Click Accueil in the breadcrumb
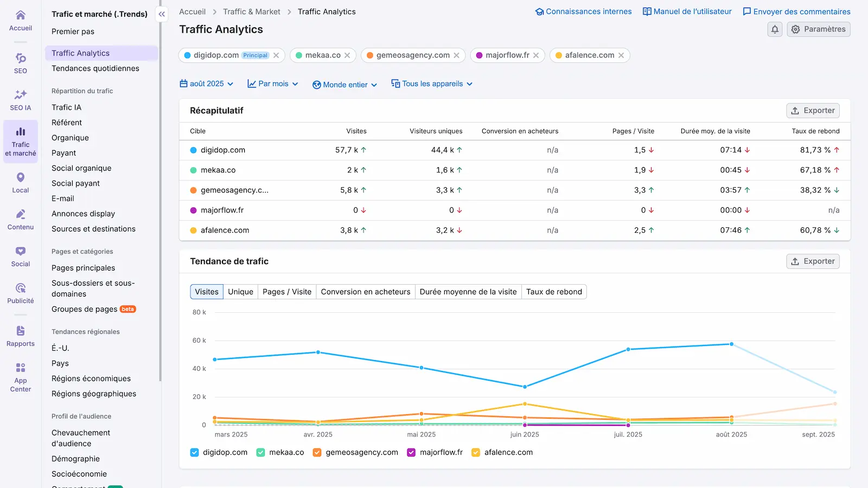The height and width of the screenshot is (488, 868). (x=192, y=12)
